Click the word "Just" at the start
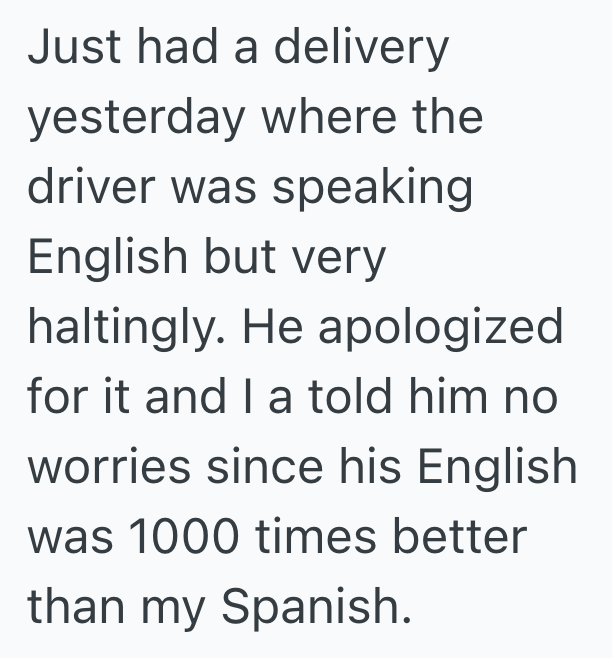Screen dimensions: 612x658 [69, 49]
